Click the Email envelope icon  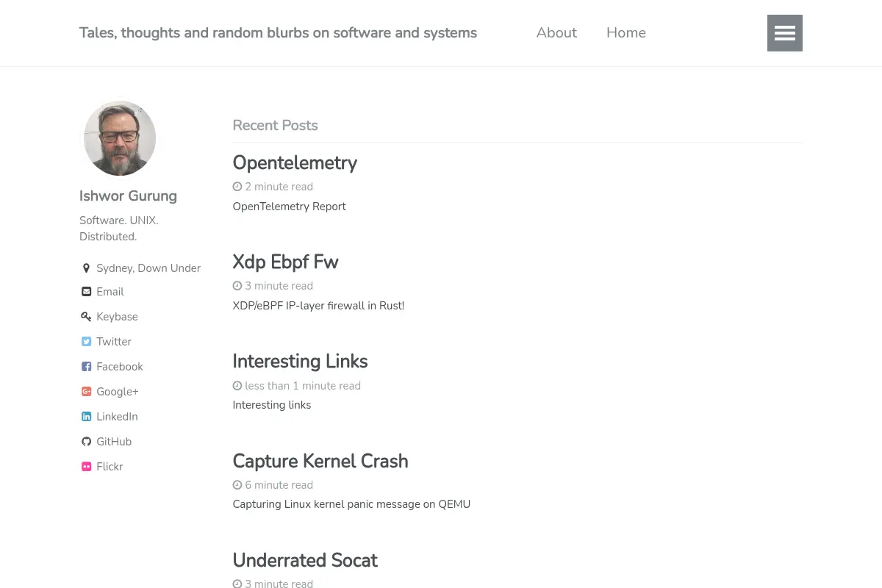pos(86,292)
